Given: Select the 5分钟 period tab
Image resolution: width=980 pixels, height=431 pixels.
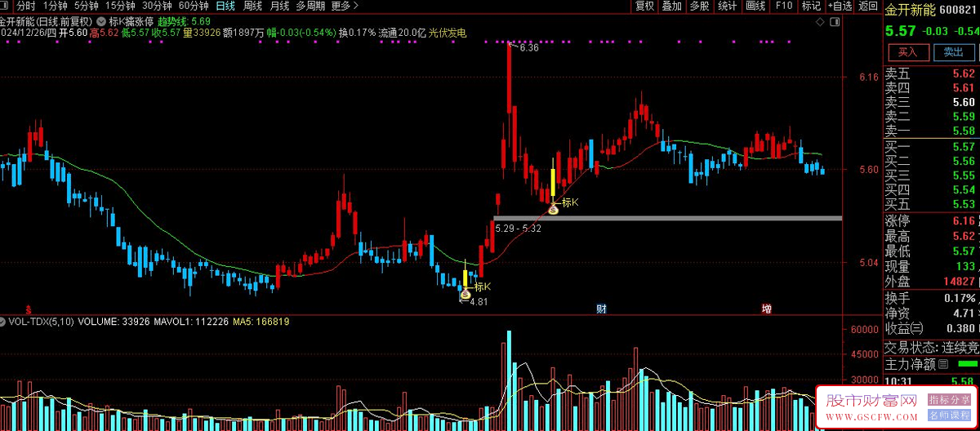Looking at the screenshot, I should [86, 6].
